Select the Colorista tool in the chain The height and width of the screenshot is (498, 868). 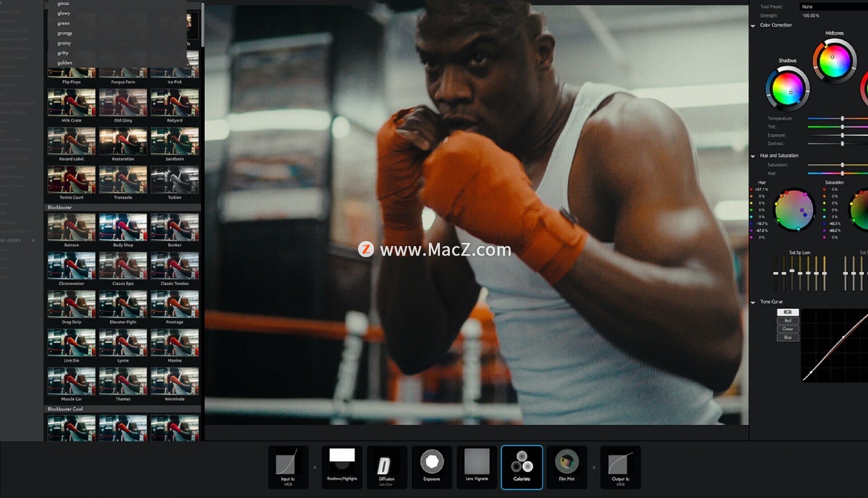(x=521, y=466)
